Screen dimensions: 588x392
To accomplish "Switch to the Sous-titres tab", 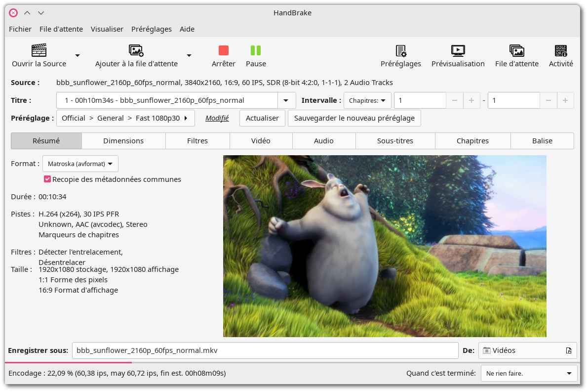I will coord(395,141).
